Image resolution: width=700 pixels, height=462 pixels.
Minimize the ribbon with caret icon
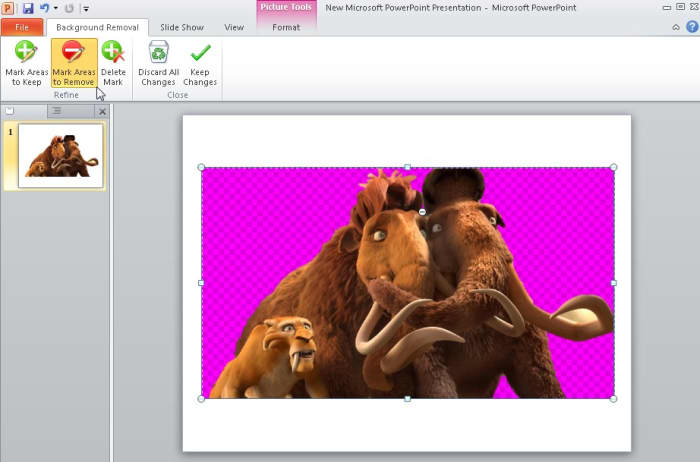[x=676, y=27]
